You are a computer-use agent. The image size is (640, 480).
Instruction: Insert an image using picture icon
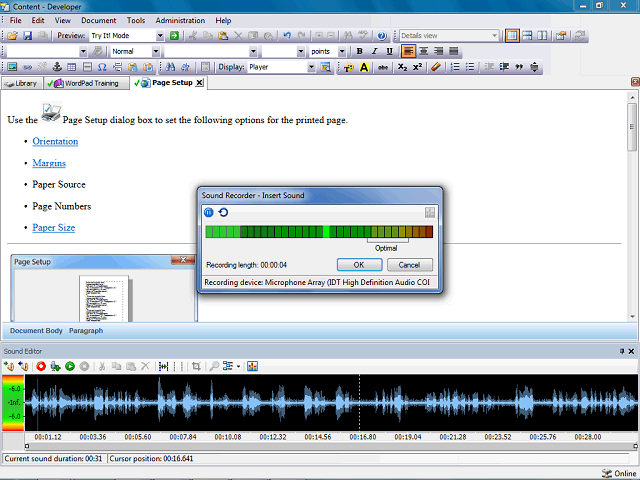[x=12, y=67]
